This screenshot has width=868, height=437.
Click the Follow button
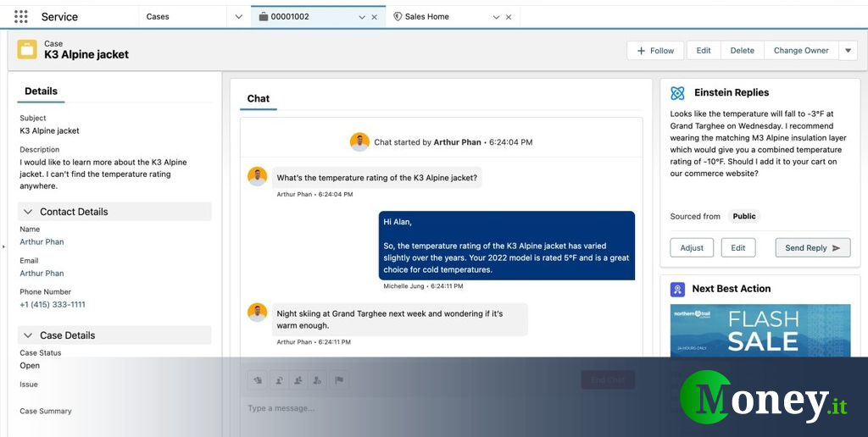coord(654,51)
